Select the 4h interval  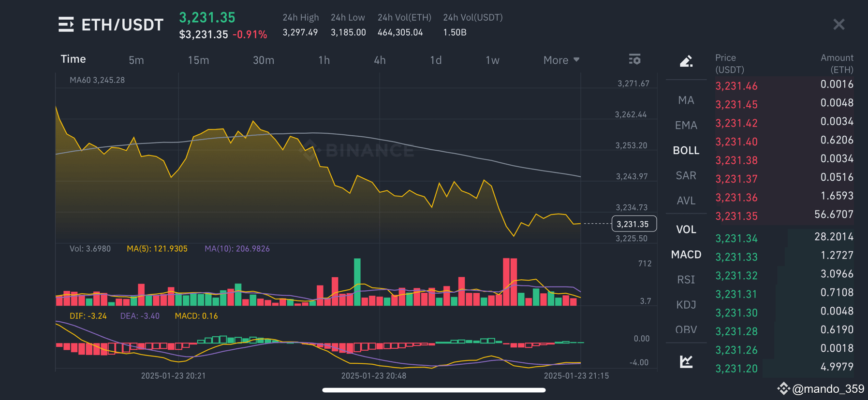click(x=380, y=60)
